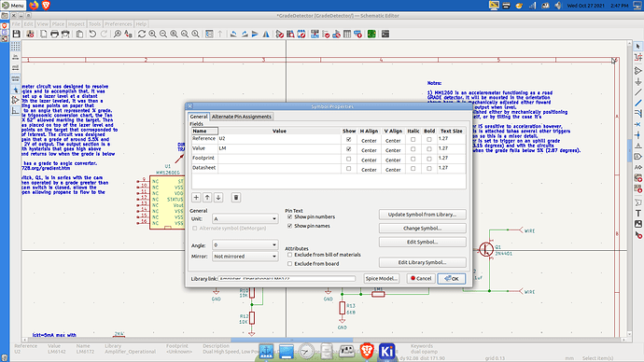This screenshot has height=362, width=644.
Task: Switch to Alternate Pin Assignments tab
Action: coord(242,117)
